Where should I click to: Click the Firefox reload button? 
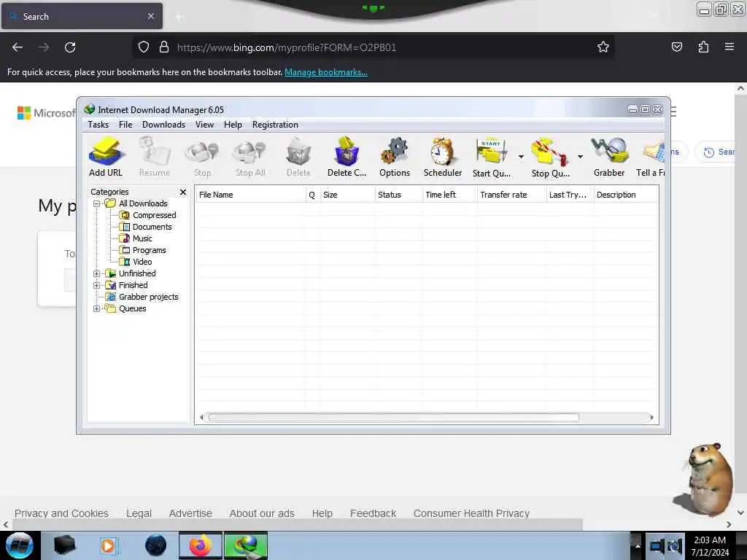point(70,47)
